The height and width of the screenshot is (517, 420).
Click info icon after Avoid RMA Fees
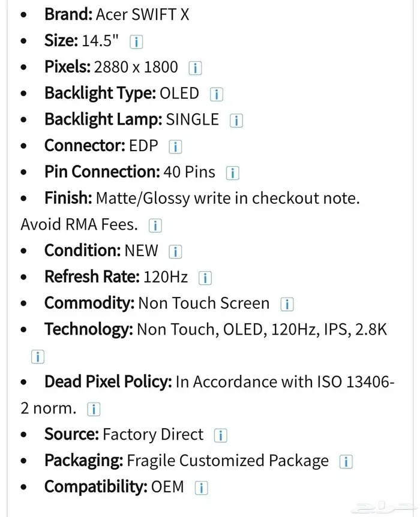click(x=155, y=226)
